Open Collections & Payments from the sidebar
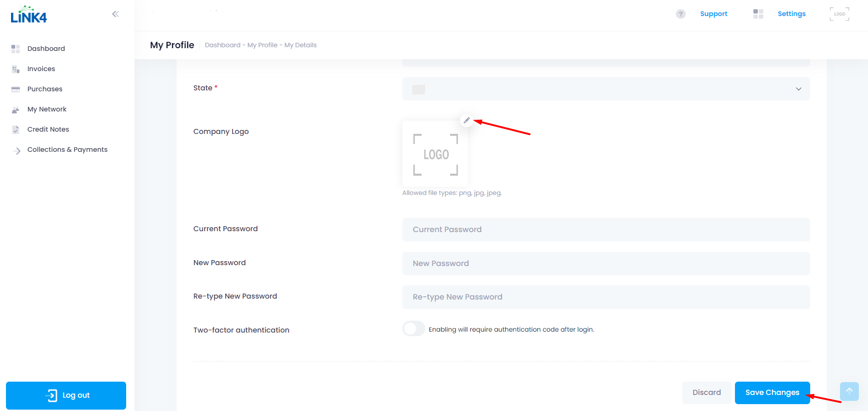This screenshot has height=411, width=868. 67,150
